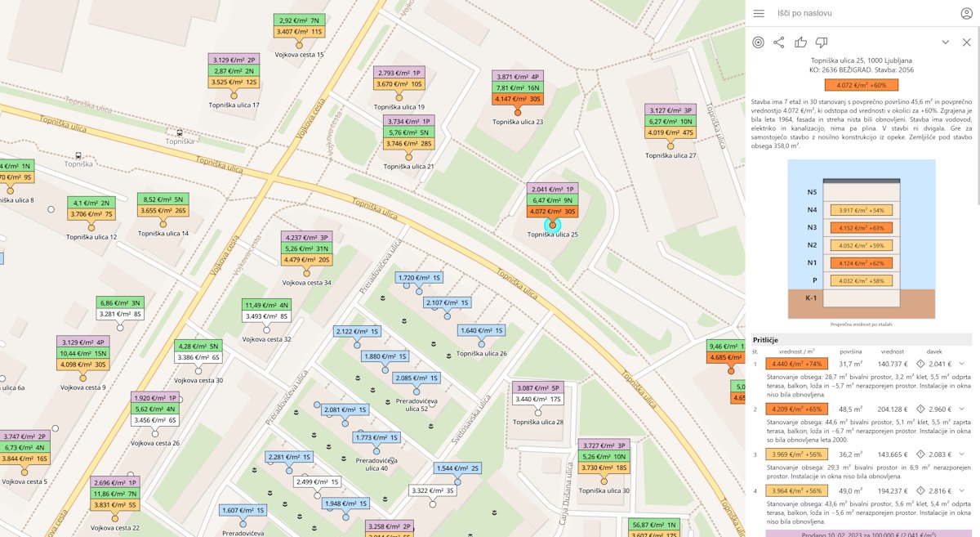
Task: Click the 2.499 €/m² 1S label
Action: [x=318, y=482]
